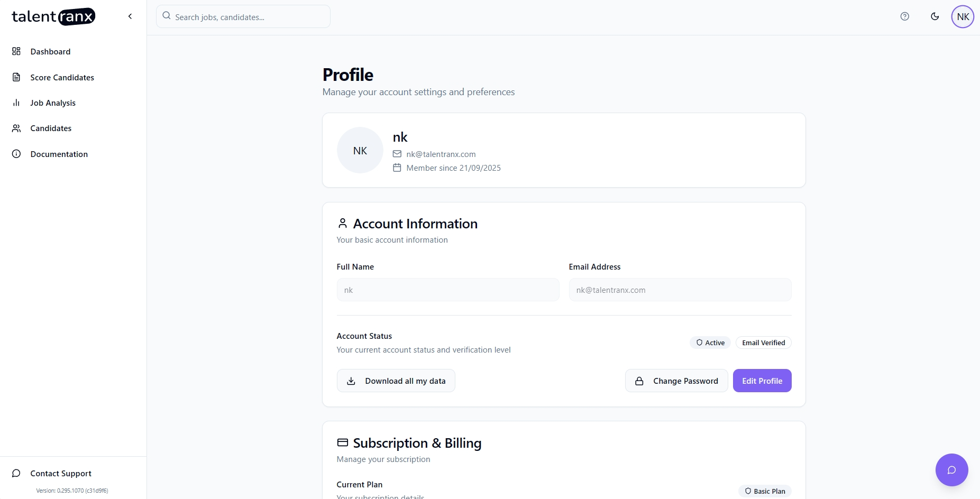980x499 pixels.
Task: Open the floating chat bubble icon
Action: tap(952, 470)
